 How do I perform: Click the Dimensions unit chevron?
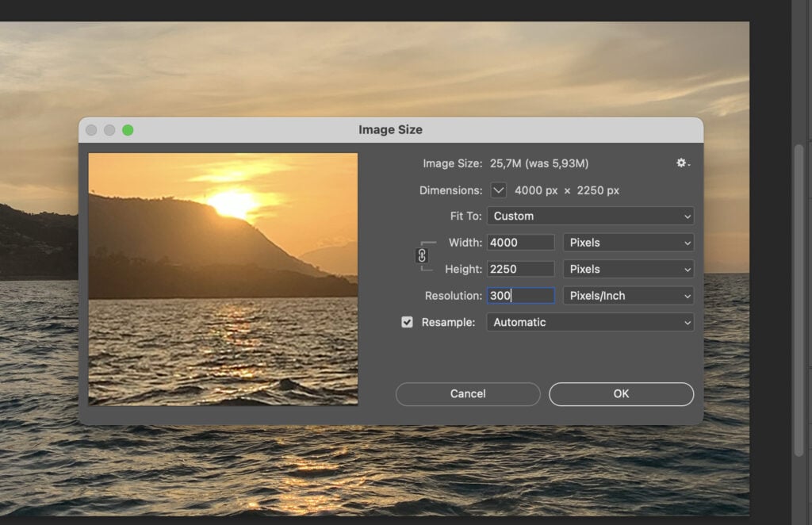(x=500, y=190)
